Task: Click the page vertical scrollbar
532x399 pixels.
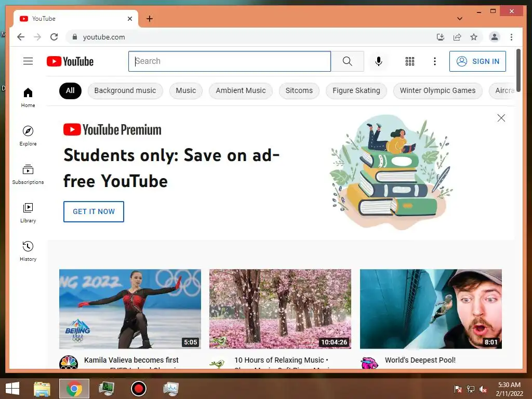Action: tap(518, 70)
